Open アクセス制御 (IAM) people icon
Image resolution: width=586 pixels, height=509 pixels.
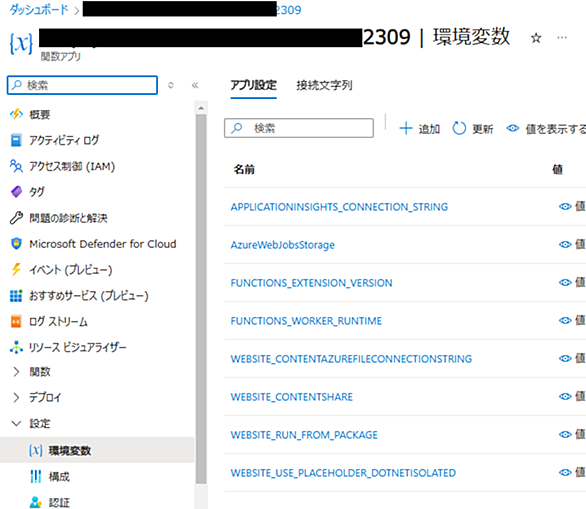(x=16, y=166)
